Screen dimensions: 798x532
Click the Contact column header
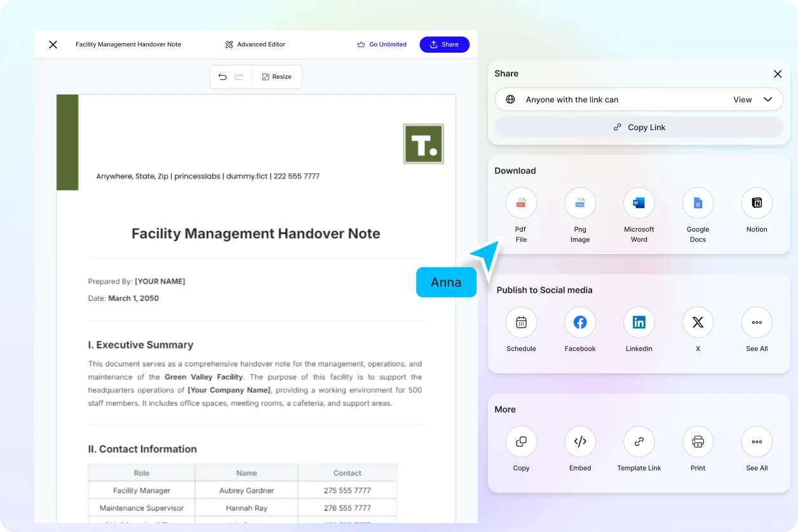pyautogui.click(x=348, y=473)
